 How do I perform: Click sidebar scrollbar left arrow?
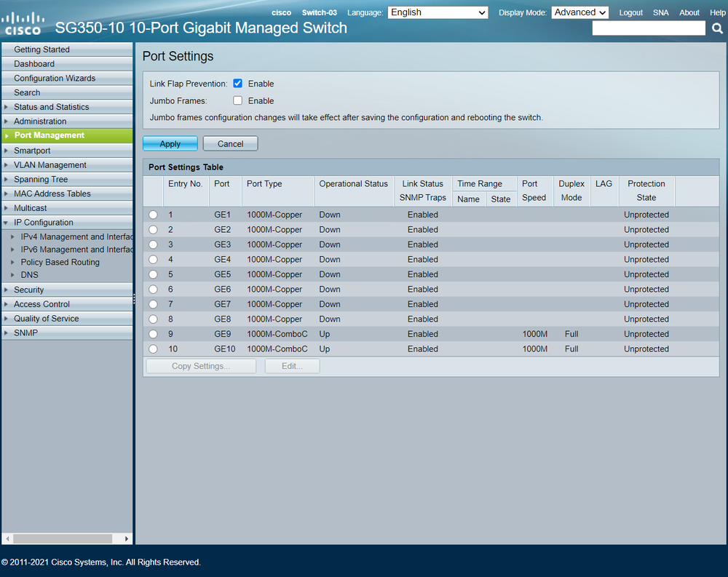coord(7,538)
